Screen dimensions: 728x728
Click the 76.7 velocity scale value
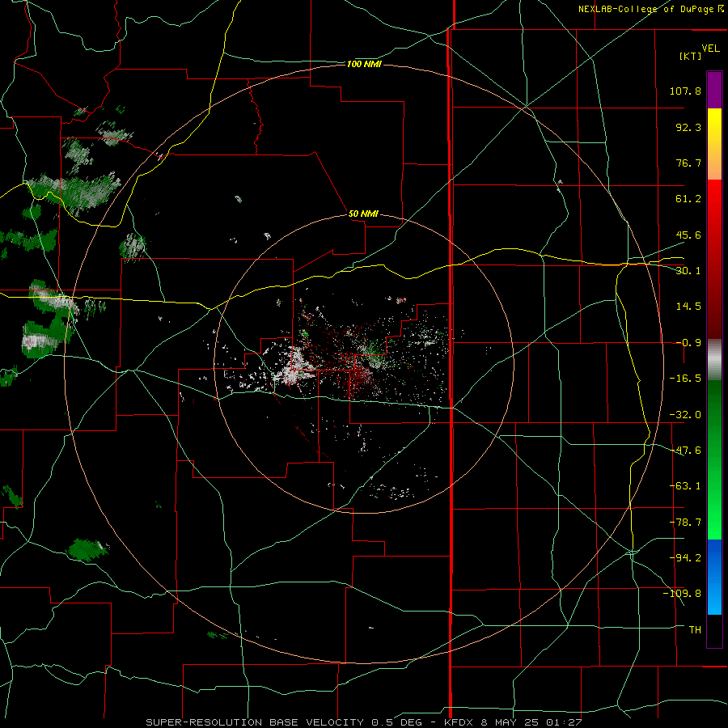688,163
